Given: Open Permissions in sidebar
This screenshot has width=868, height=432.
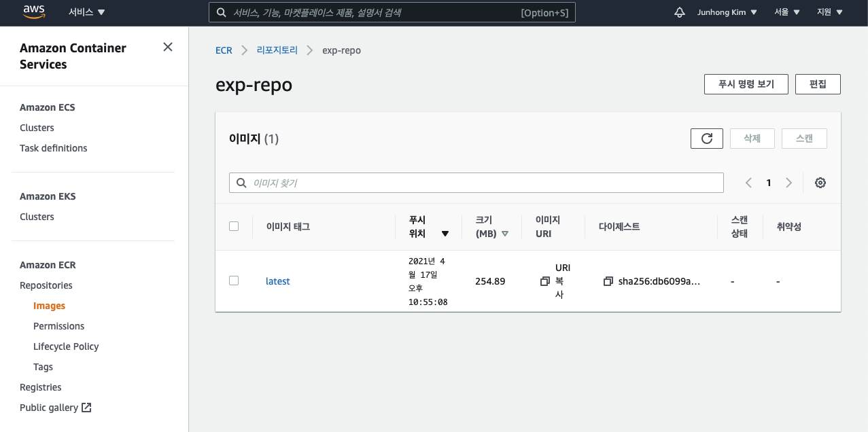Looking at the screenshot, I should 59,326.
